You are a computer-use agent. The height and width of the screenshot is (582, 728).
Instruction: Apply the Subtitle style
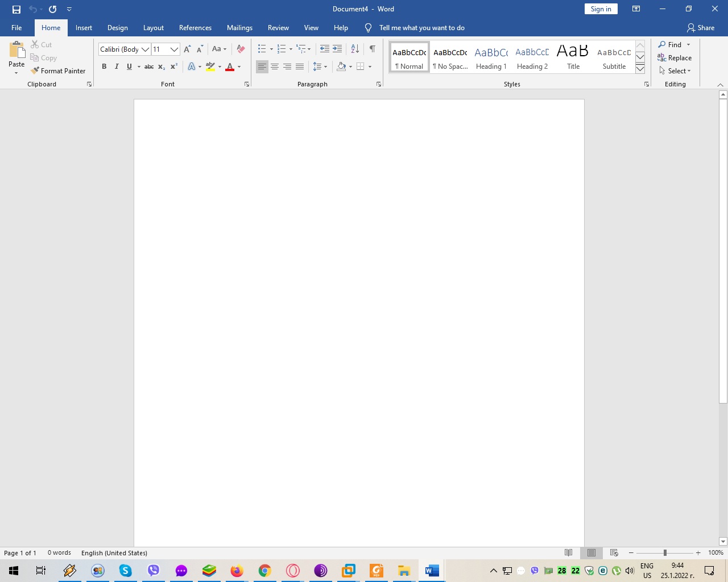point(614,58)
